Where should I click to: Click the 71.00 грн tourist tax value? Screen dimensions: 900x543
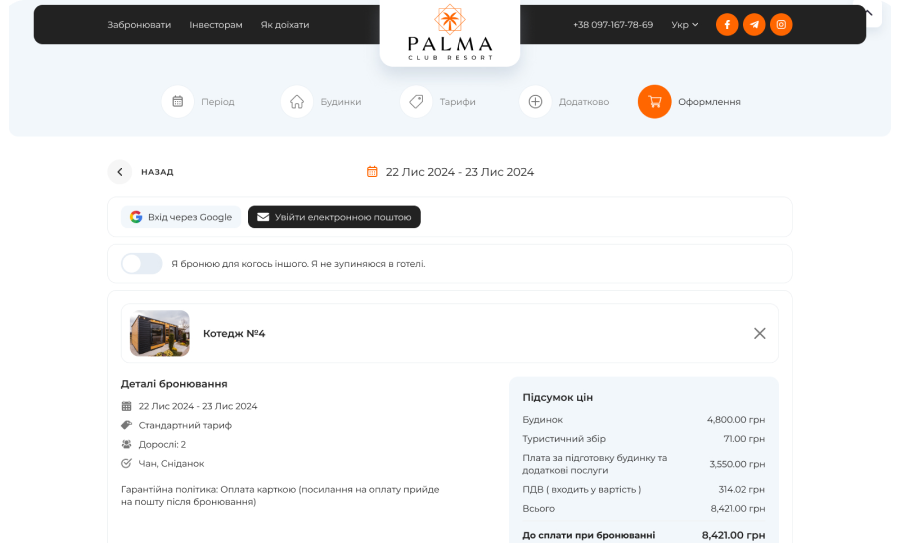(744, 439)
